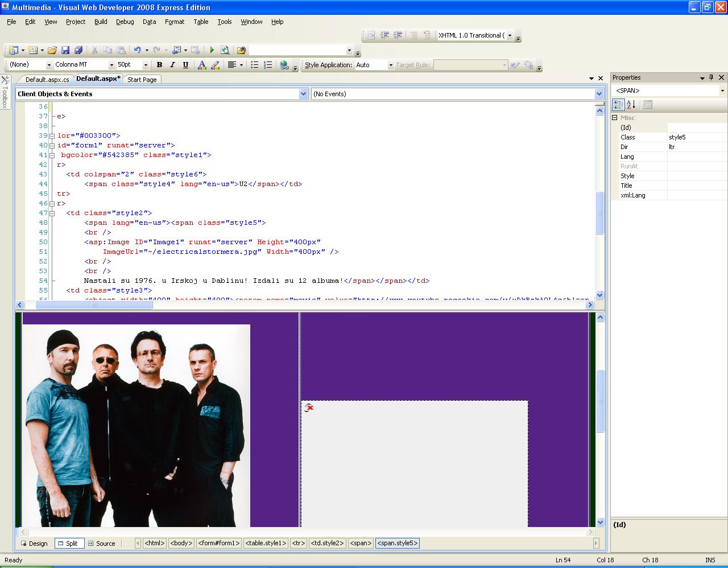Select the <body> tag in breadcrumb
This screenshot has height=568, width=728.
pyautogui.click(x=181, y=544)
